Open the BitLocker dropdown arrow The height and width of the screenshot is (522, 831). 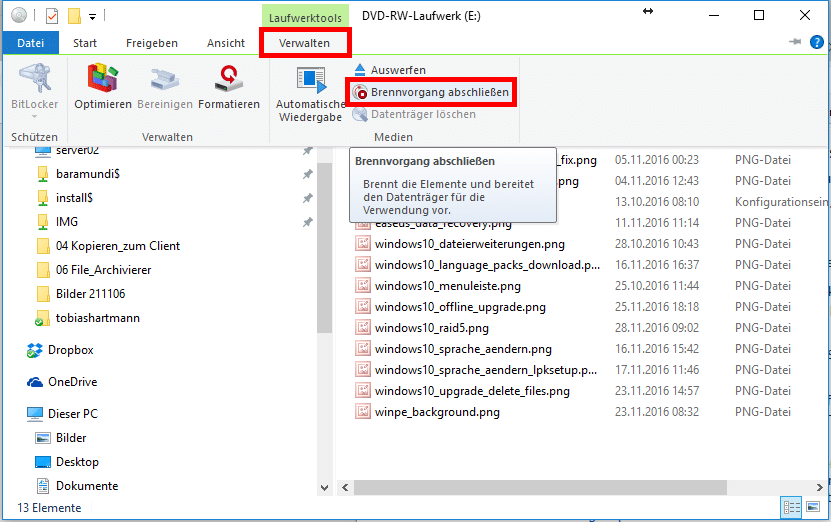point(34,116)
